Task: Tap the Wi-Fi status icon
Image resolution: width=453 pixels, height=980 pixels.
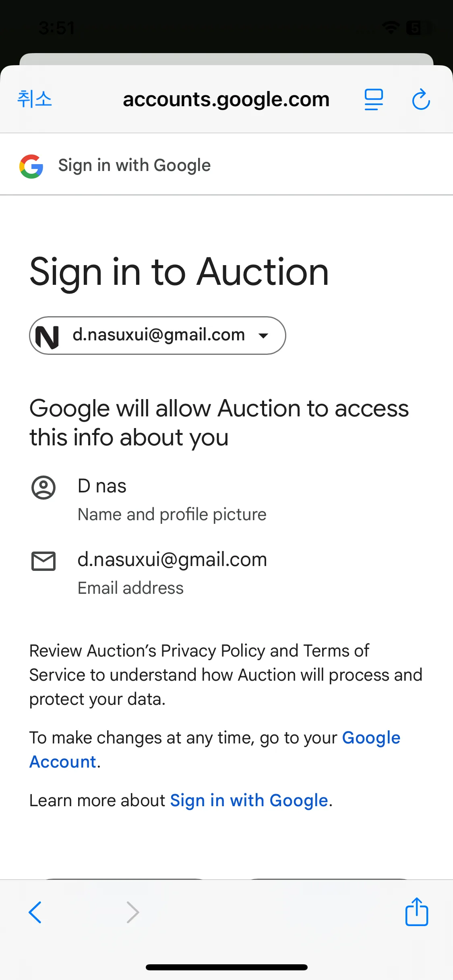Action: click(x=390, y=28)
